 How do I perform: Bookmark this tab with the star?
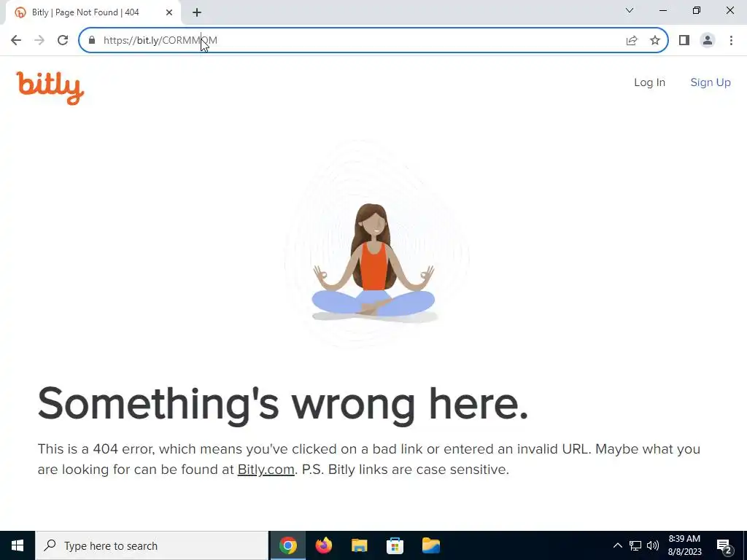tap(655, 41)
